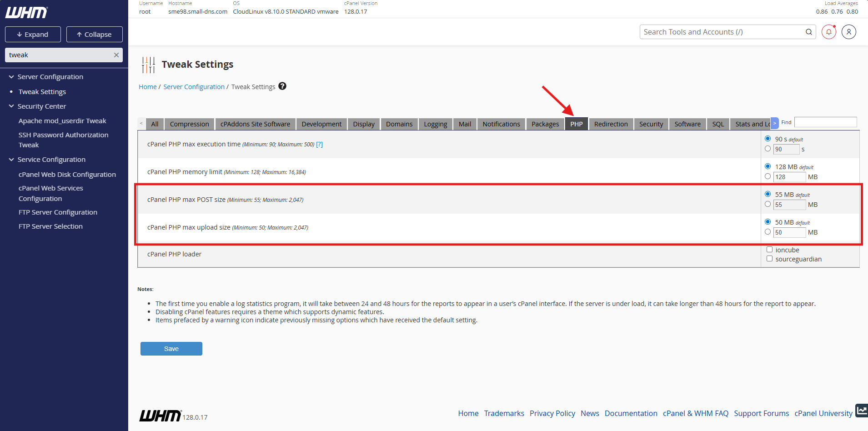This screenshot has width=868, height=431.
Task: Switch to the Mail tab
Action: click(465, 124)
